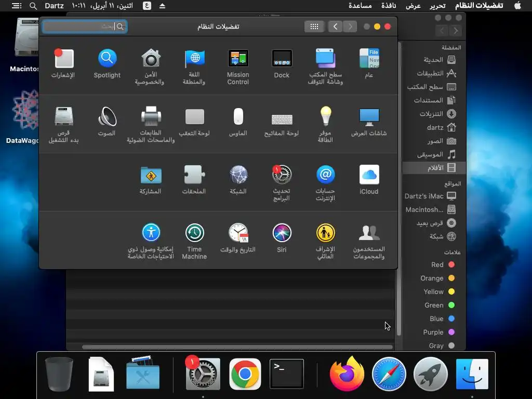Select the Red tag in Finder sidebar
Screen dimensions: 532x399
coord(434,264)
